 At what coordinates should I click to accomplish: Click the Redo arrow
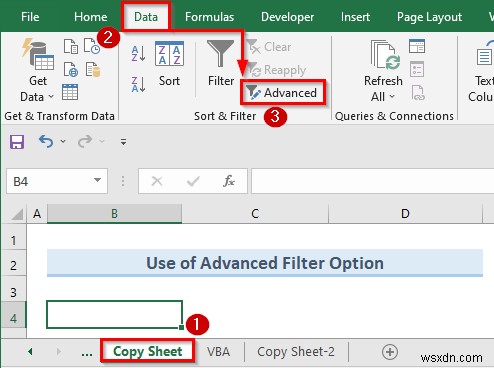tap(85, 142)
